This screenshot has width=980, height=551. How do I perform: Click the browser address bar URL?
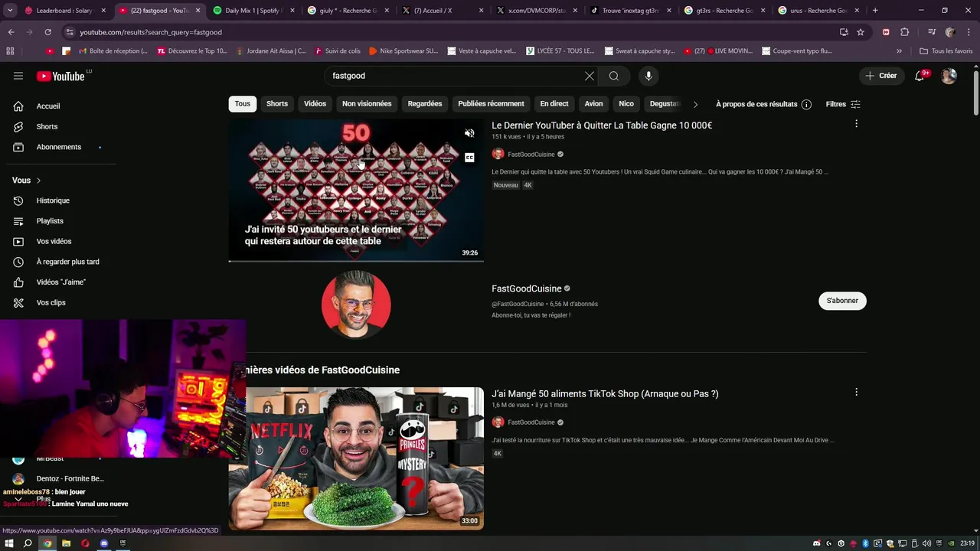(x=151, y=32)
